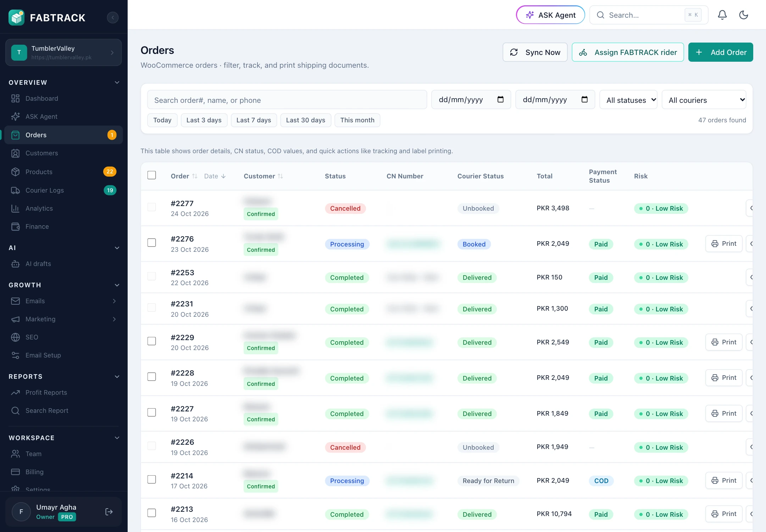766x532 pixels.
Task: Open the ASK Agent sidebar item
Action: click(64, 116)
